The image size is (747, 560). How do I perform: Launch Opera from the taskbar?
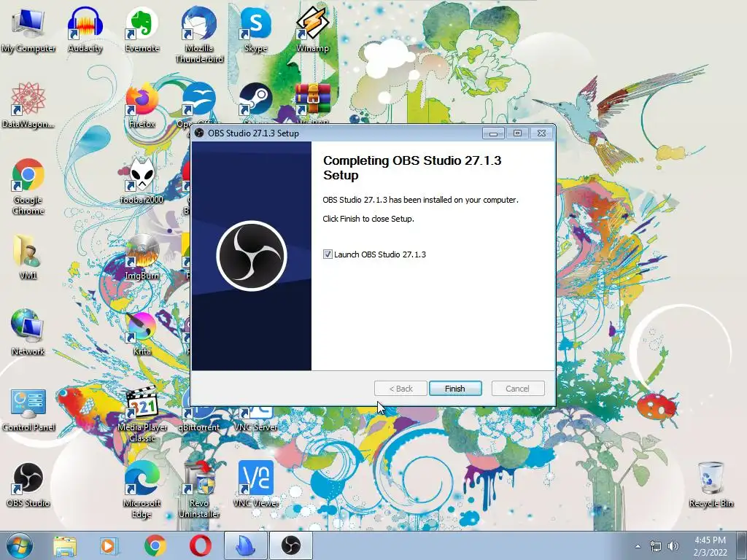pyautogui.click(x=201, y=545)
